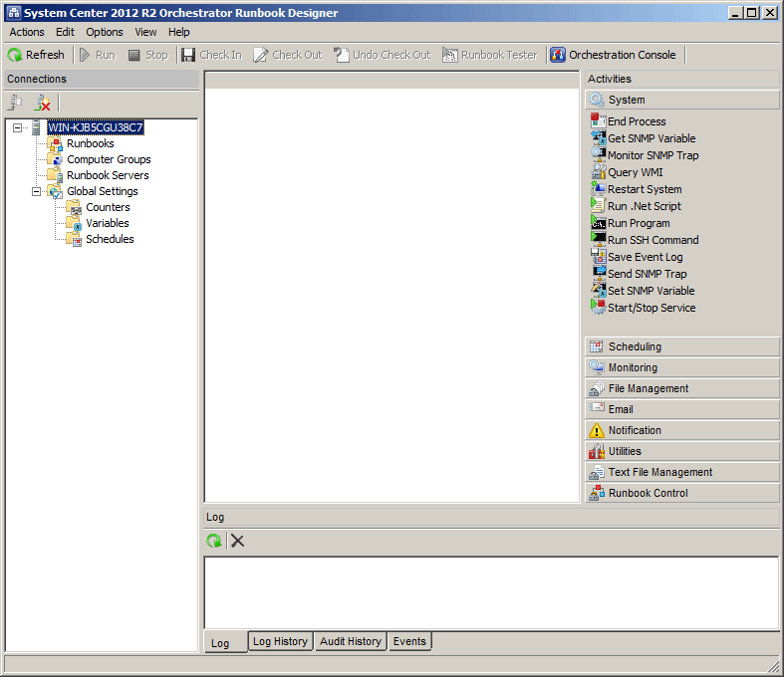The width and height of the screenshot is (784, 677).
Task: Open the View menu
Action: [145, 33]
